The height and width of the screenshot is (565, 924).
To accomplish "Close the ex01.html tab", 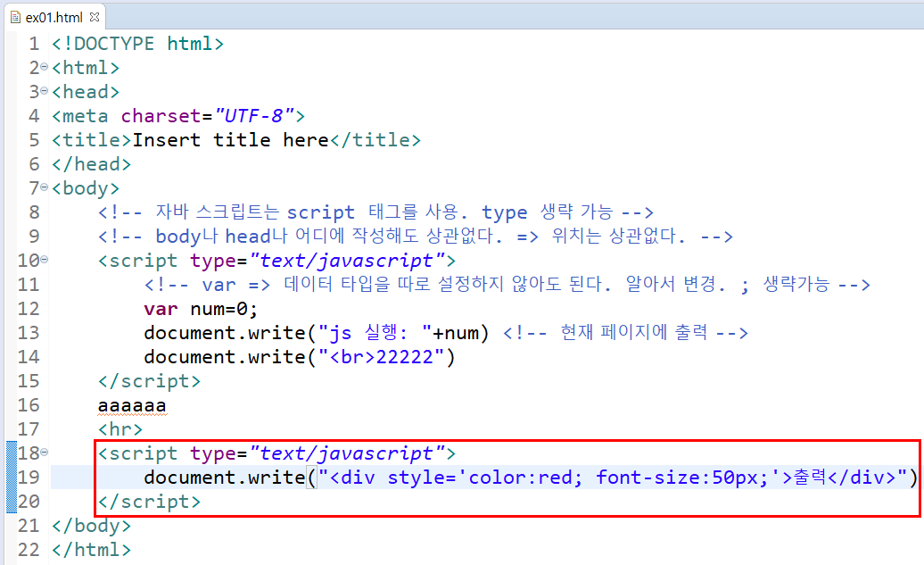I will coord(95,17).
